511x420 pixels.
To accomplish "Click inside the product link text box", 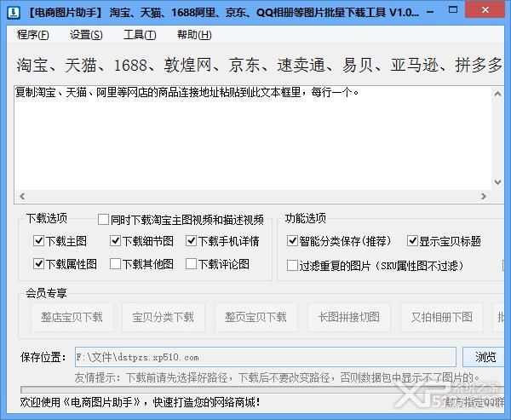I will 253,138.
